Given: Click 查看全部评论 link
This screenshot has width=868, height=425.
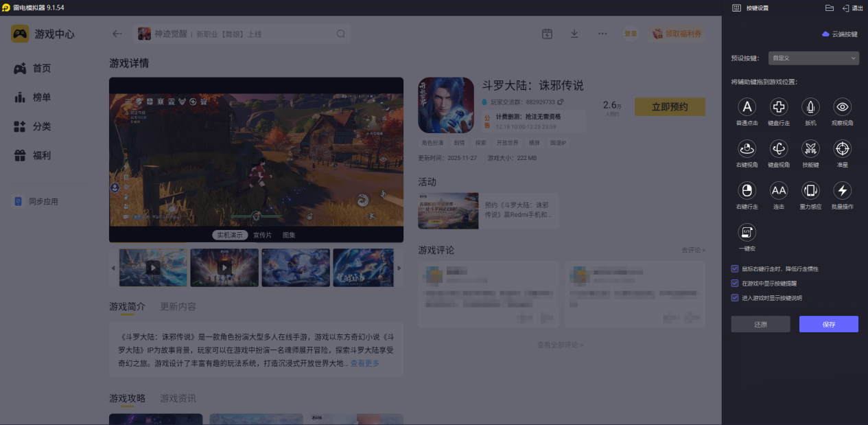Looking at the screenshot, I should tap(561, 345).
